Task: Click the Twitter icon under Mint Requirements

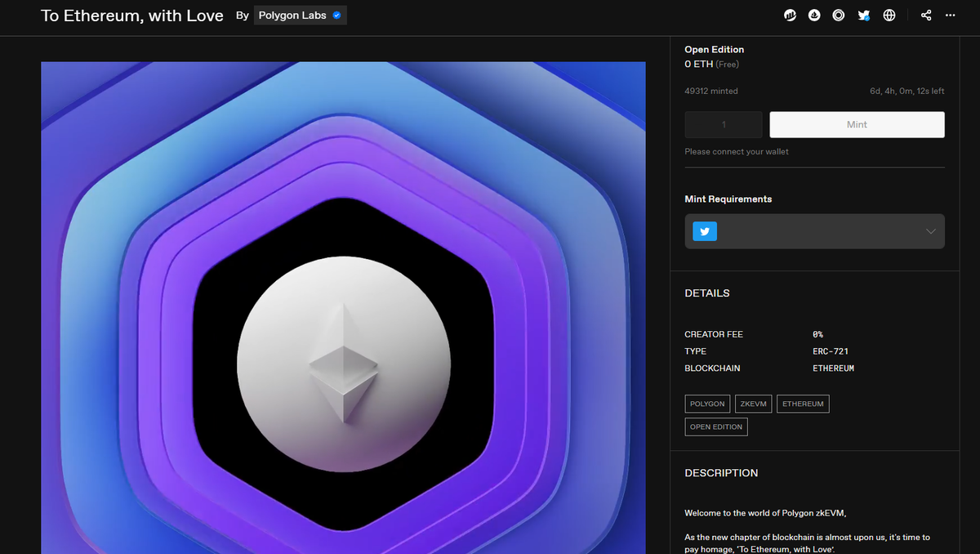Action: [x=705, y=231]
